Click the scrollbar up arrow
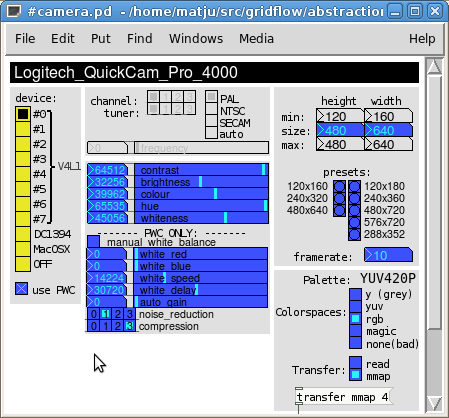This screenshot has width=449, height=418. (x=434, y=67)
